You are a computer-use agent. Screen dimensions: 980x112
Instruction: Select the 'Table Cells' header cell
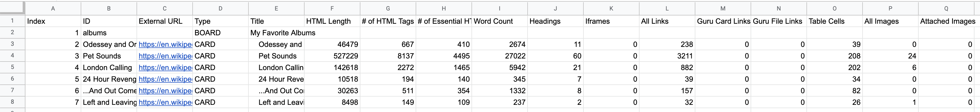click(x=835, y=21)
